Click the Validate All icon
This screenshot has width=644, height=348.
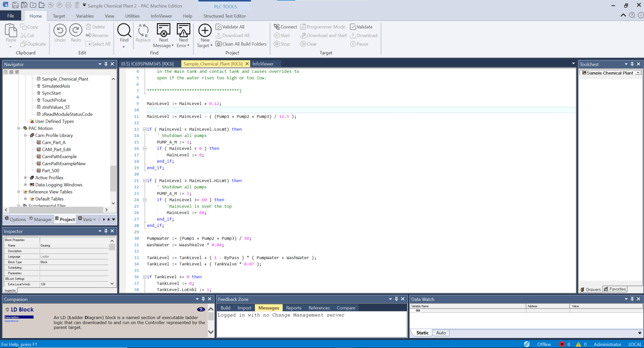(219, 27)
